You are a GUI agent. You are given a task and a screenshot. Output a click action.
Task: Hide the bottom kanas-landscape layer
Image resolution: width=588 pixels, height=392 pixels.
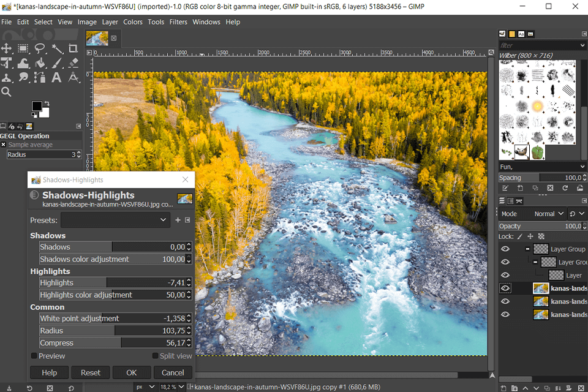click(x=505, y=314)
